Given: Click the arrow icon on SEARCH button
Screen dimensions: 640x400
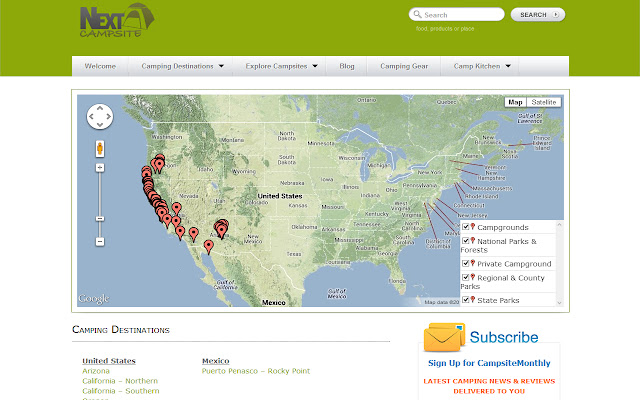Looking at the screenshot, I should click(x=556, y=15).
